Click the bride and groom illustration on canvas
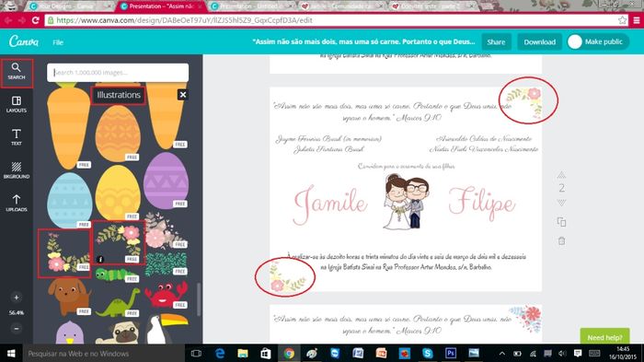 (407, 202)
